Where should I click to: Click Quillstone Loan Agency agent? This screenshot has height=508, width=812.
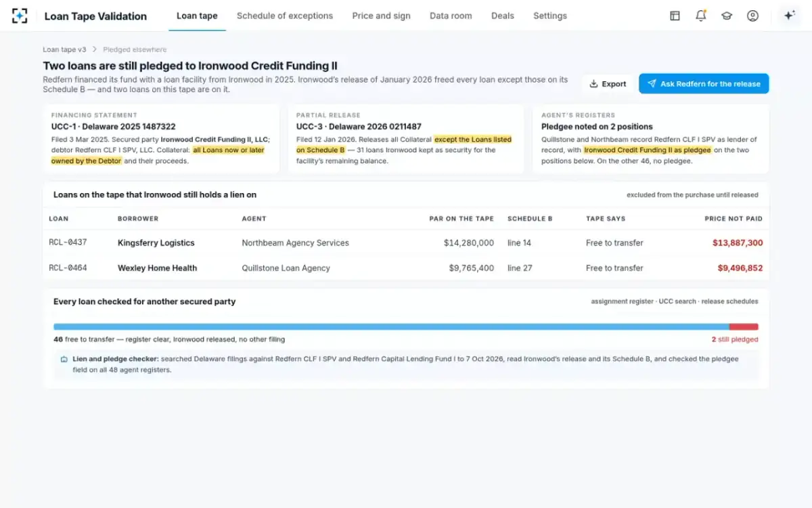click(x=286, y=268)
